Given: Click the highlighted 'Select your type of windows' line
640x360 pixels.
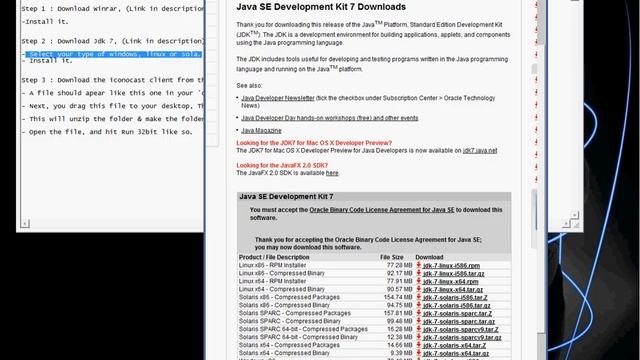Looking at the screenshot, I should point(114,54).
